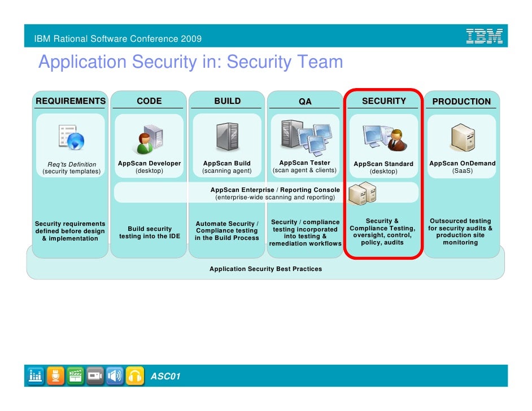The height and width of the screenshot is (411, 532).
Task: Click the 'Req'ts Definition' label
Action: tap(72, 164)
